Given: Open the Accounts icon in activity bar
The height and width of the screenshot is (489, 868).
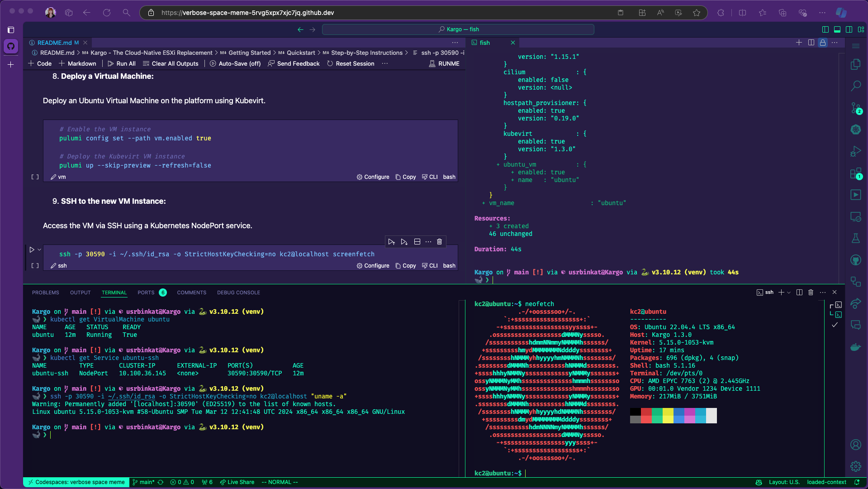Looking at the screenshot, I should pos(855,445).
